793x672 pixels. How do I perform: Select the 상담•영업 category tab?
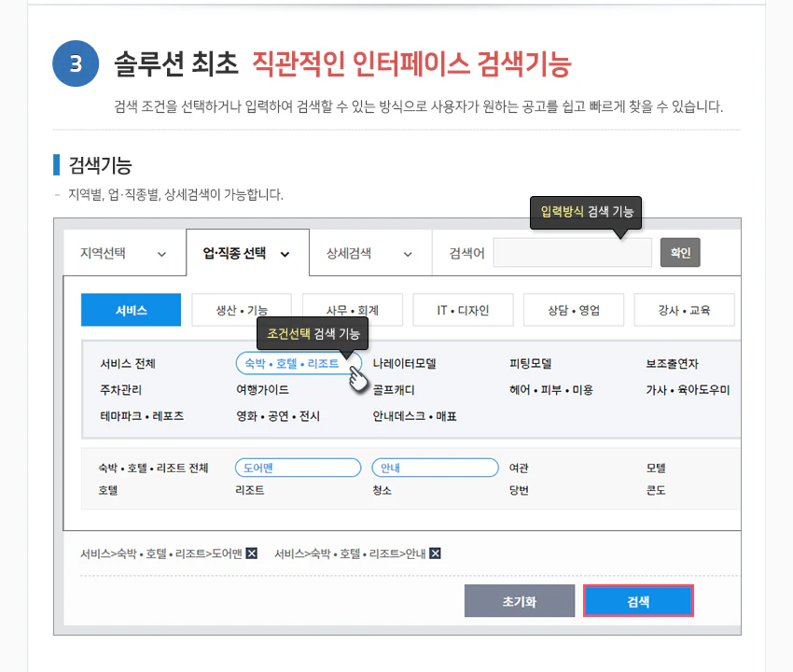pos(574,310)
